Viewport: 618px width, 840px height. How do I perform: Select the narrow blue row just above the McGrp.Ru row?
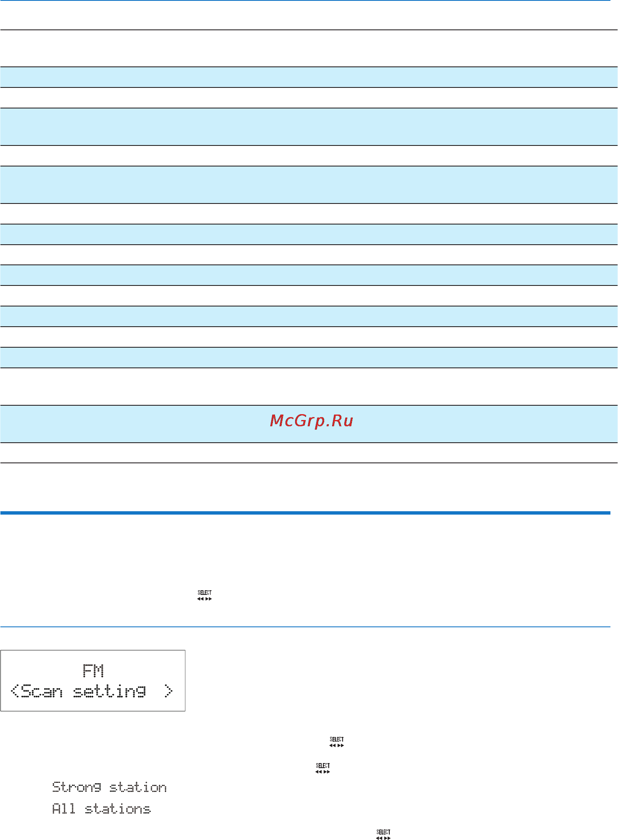(x=309, y=357)
